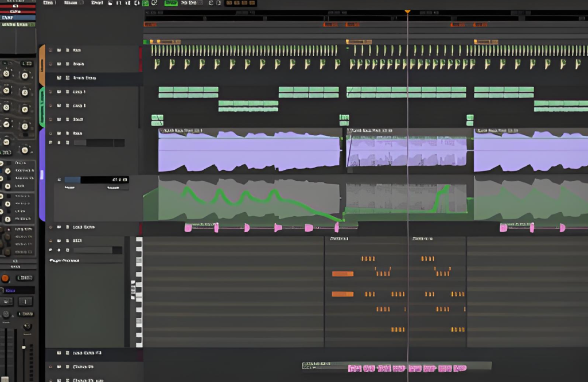
Task: Mute the second track with green flag notes
Action: coord(59,64)
